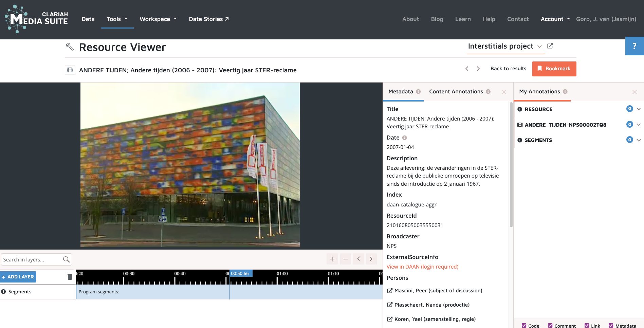Uncheck the Comment checkbox
This screenshot has width=644, height=328.
[x=550, y=326]
